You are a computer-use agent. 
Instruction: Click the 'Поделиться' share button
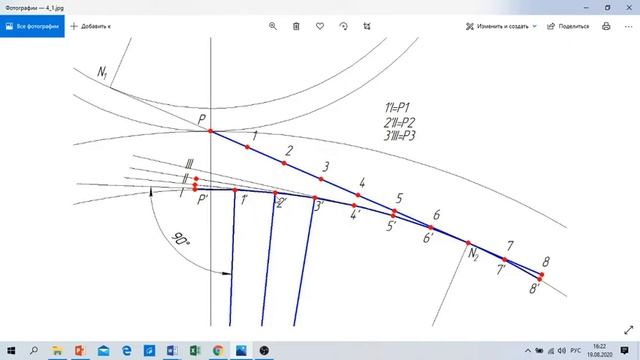click(x=568, y=26)
